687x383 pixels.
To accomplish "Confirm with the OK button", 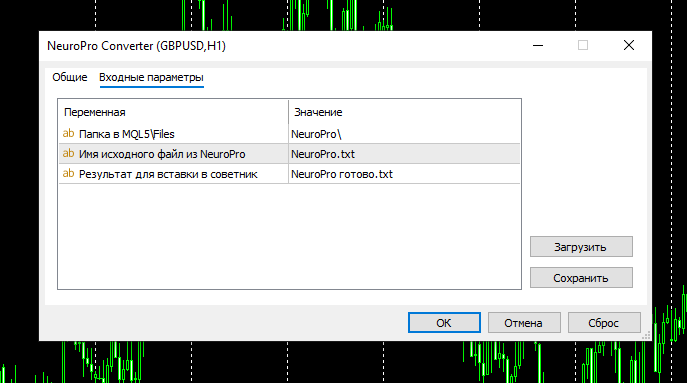I will tap(444, 323).
